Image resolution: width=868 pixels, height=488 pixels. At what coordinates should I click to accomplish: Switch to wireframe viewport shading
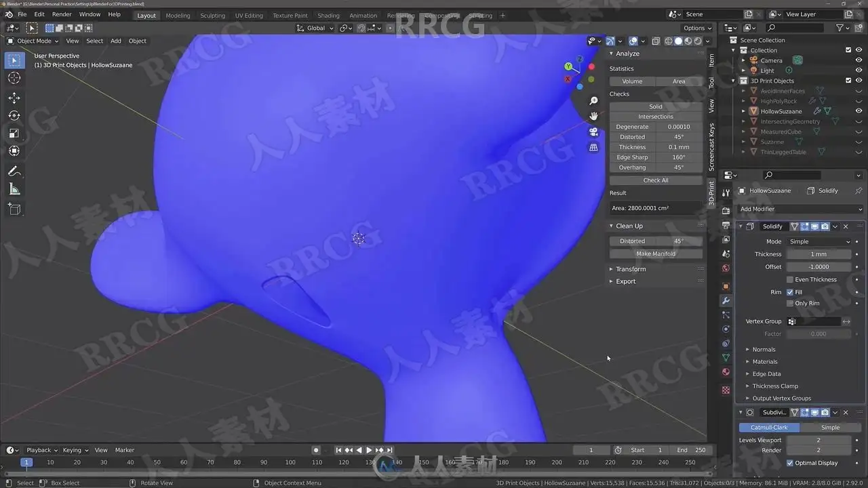tap(669, 41)
